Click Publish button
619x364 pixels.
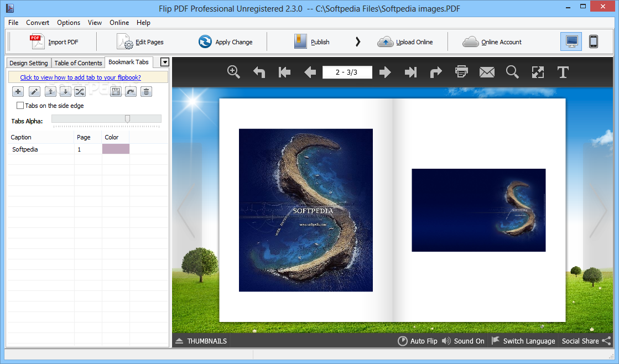click(x=311, y=41)
